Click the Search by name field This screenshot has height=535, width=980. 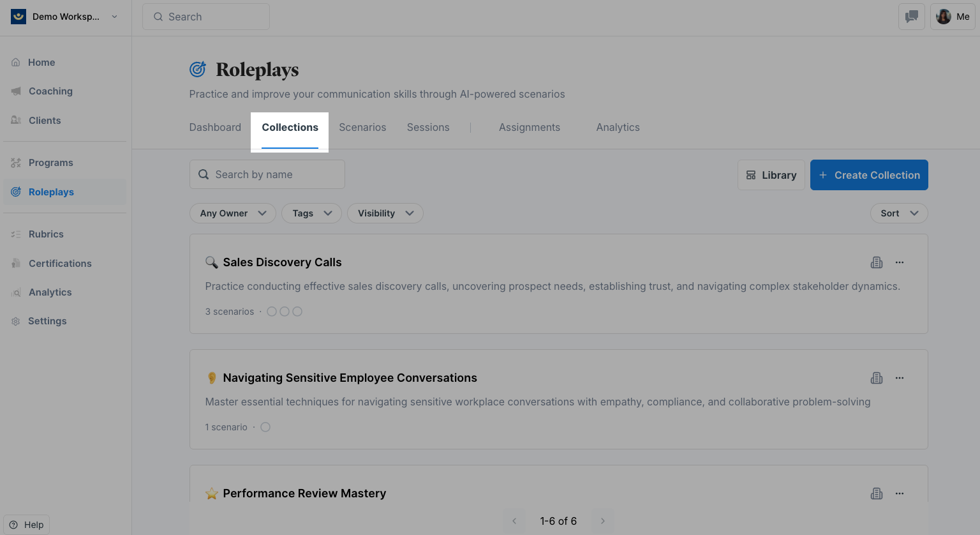tap(267, 174)
